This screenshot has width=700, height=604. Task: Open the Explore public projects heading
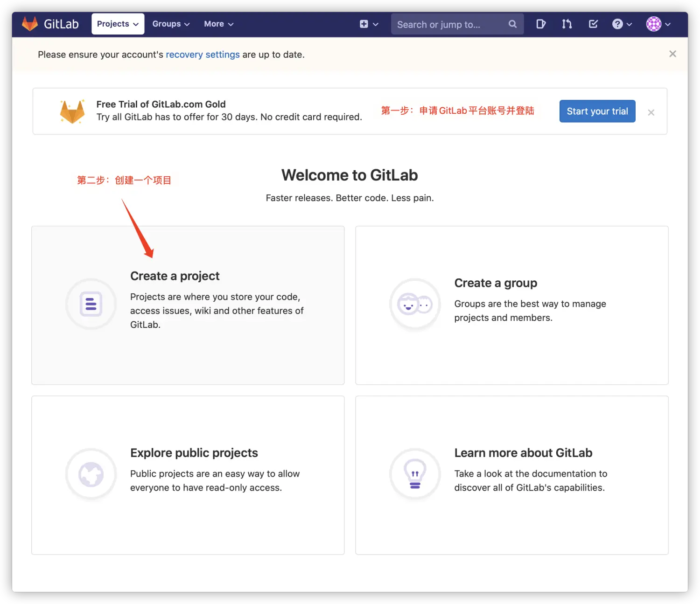point(194,453)
